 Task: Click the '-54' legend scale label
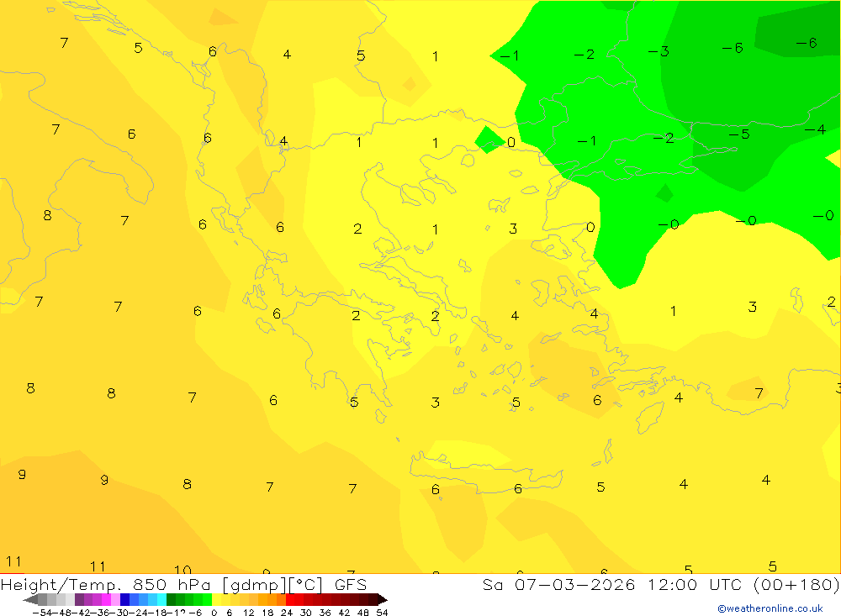pos(42,613)
